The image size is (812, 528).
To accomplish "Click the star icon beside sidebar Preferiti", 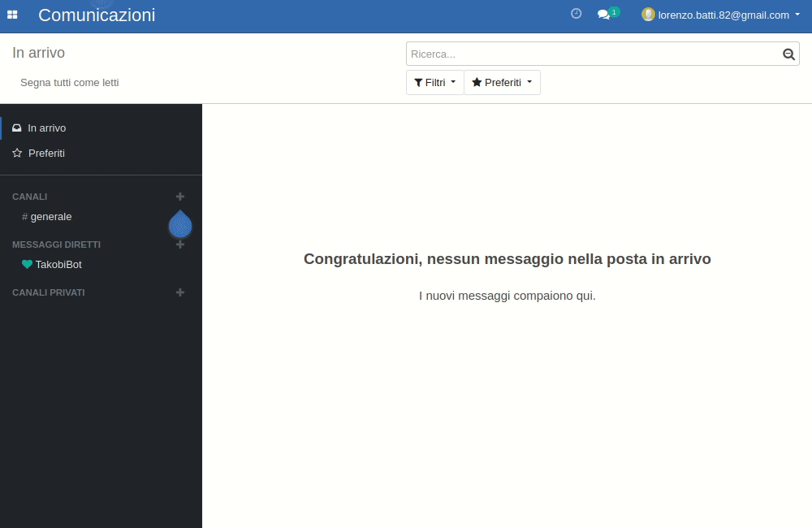I will tap(17, 153).
